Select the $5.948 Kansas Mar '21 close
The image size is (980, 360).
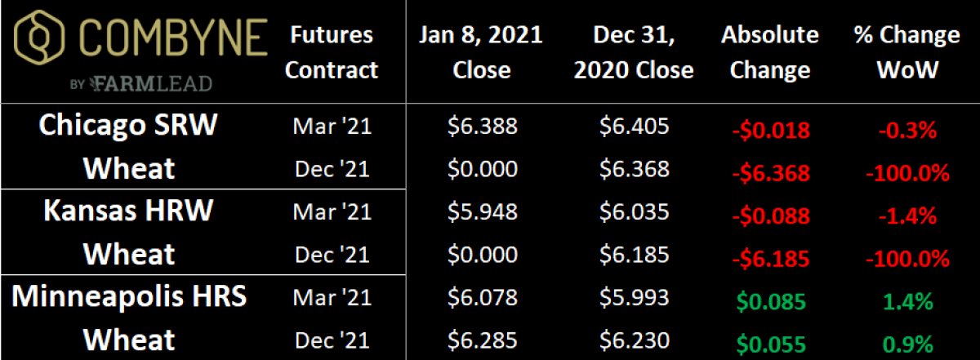483,211
